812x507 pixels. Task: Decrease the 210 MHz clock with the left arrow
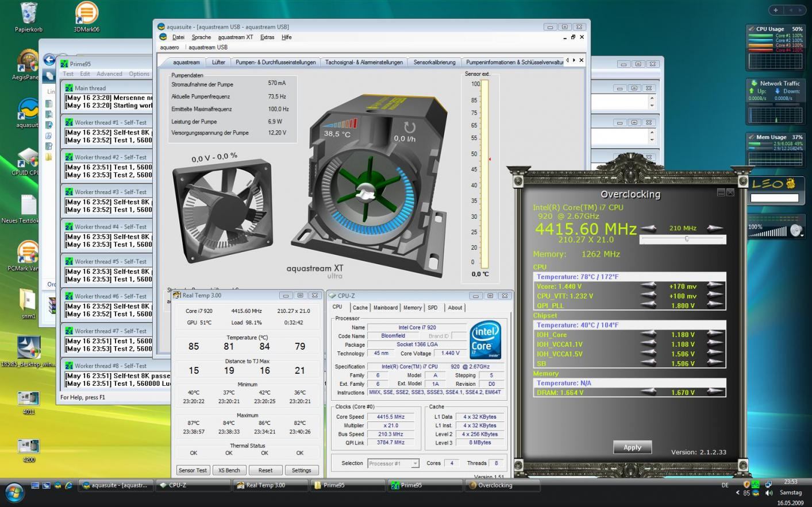coord(648,228)
